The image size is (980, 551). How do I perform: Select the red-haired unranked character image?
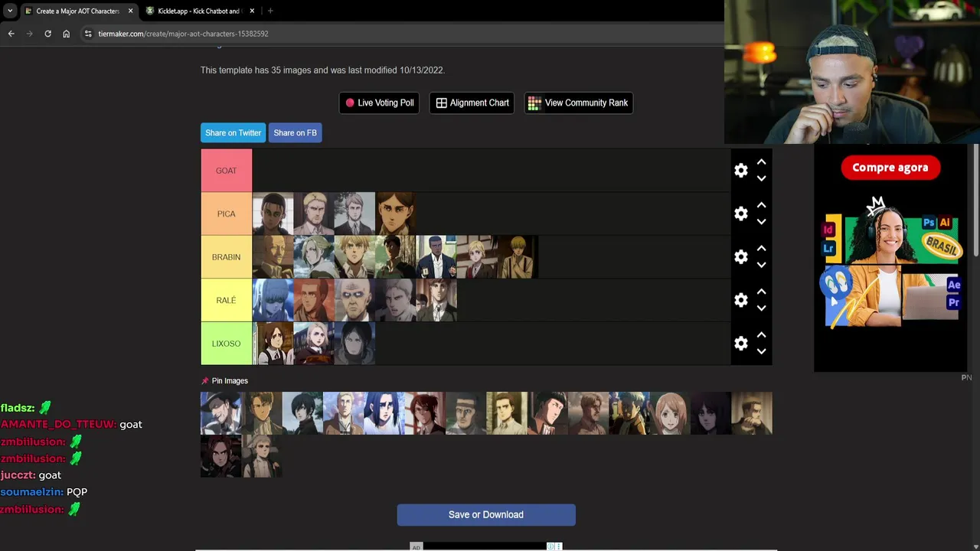(425, 413)
